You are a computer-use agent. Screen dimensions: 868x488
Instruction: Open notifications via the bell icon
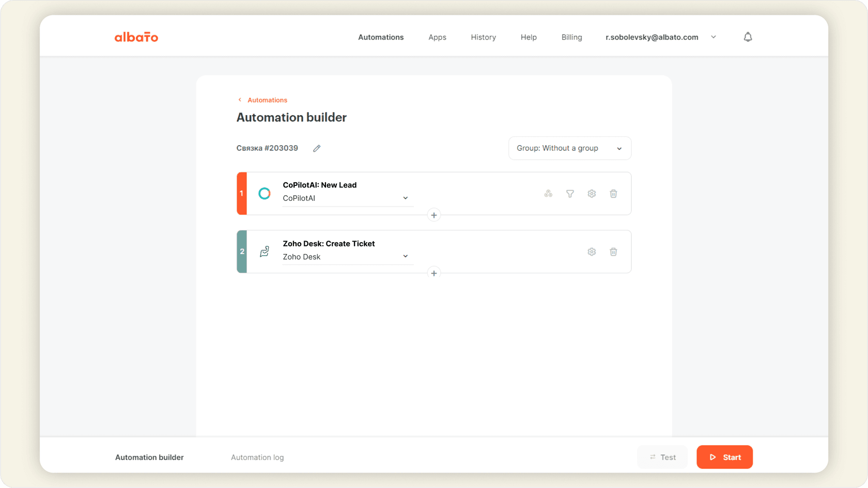coord(748,37)
